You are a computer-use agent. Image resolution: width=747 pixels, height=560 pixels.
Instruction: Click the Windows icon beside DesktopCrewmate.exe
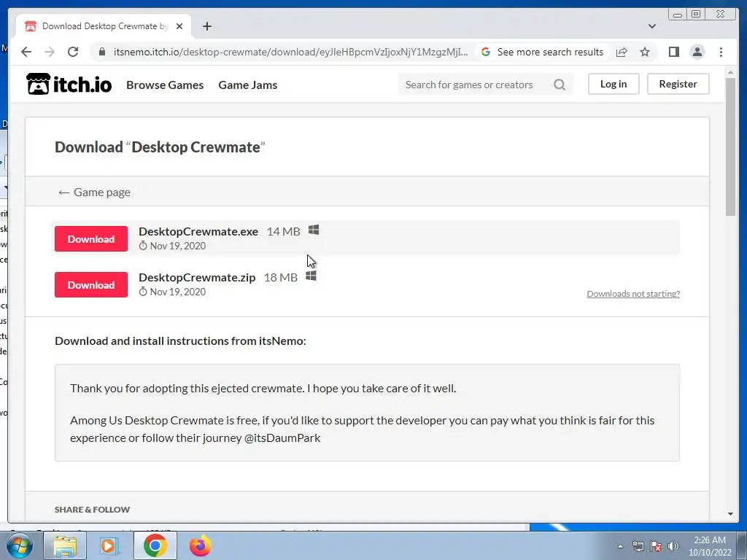(314, 230)
